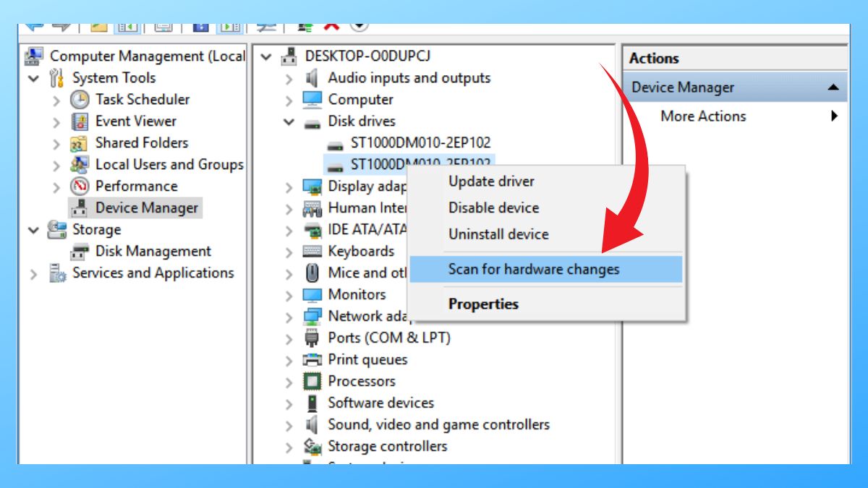Collapse the Storage node

(34, 230)
